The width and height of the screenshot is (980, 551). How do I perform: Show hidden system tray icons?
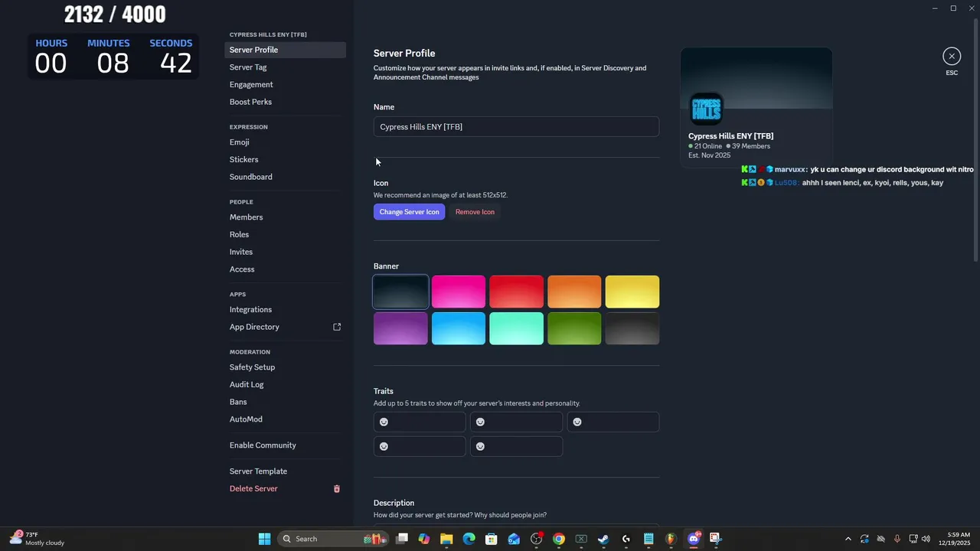[848, 539]
